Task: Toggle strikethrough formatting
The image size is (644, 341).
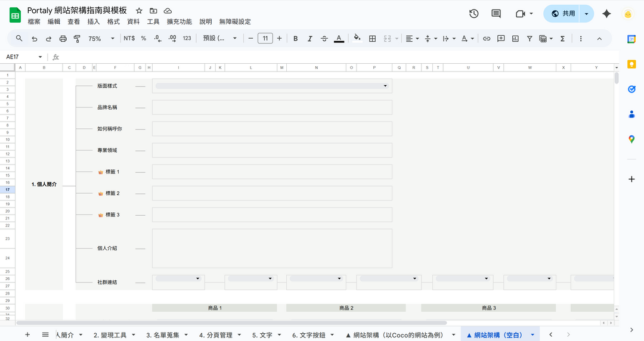Action: [x=324, y=39]
